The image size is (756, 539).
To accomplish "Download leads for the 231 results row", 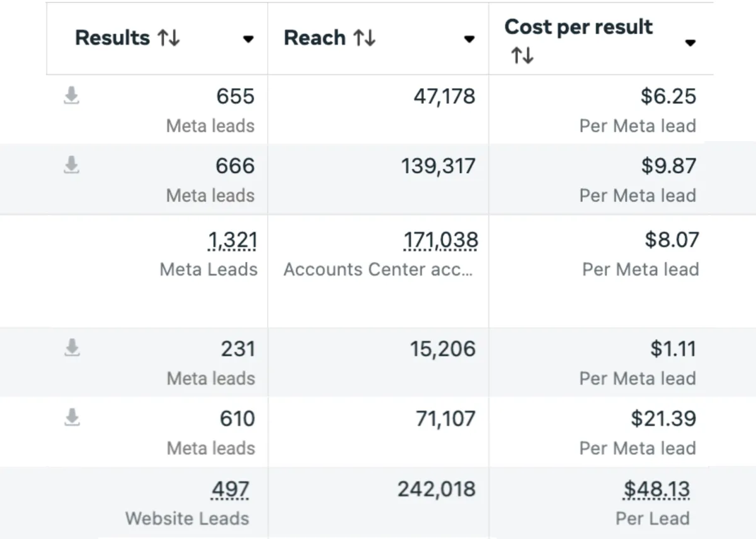I will pos(72,348).
